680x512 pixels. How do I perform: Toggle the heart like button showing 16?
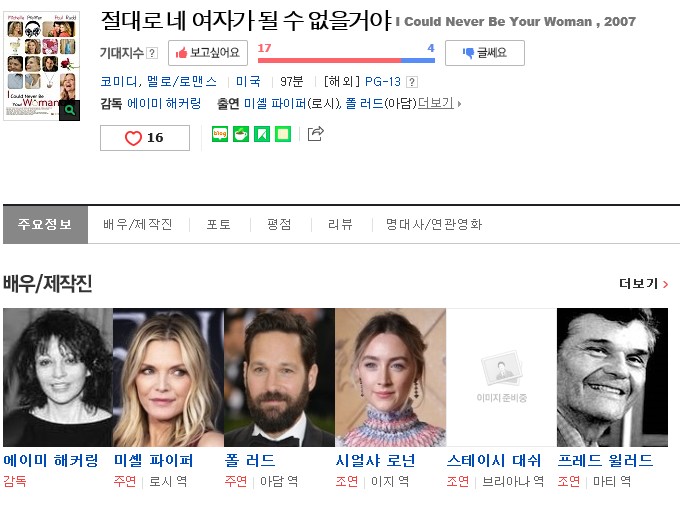click(145, 138)
